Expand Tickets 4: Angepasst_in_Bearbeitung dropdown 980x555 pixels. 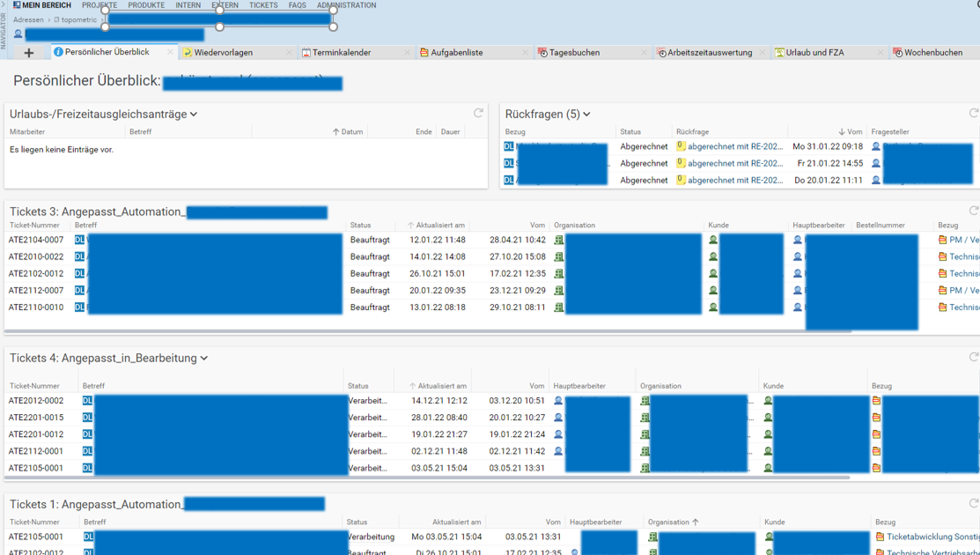pos(204,359)
